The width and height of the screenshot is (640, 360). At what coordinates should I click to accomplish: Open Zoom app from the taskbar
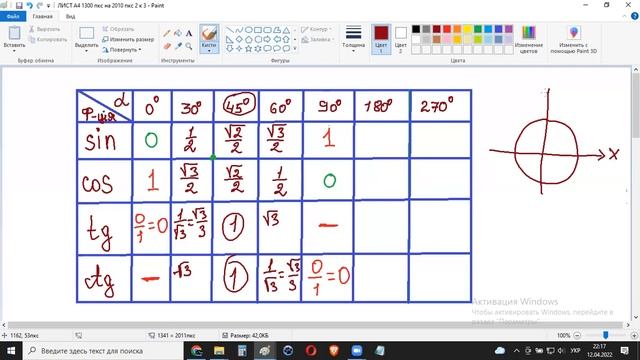click(357, 351)
